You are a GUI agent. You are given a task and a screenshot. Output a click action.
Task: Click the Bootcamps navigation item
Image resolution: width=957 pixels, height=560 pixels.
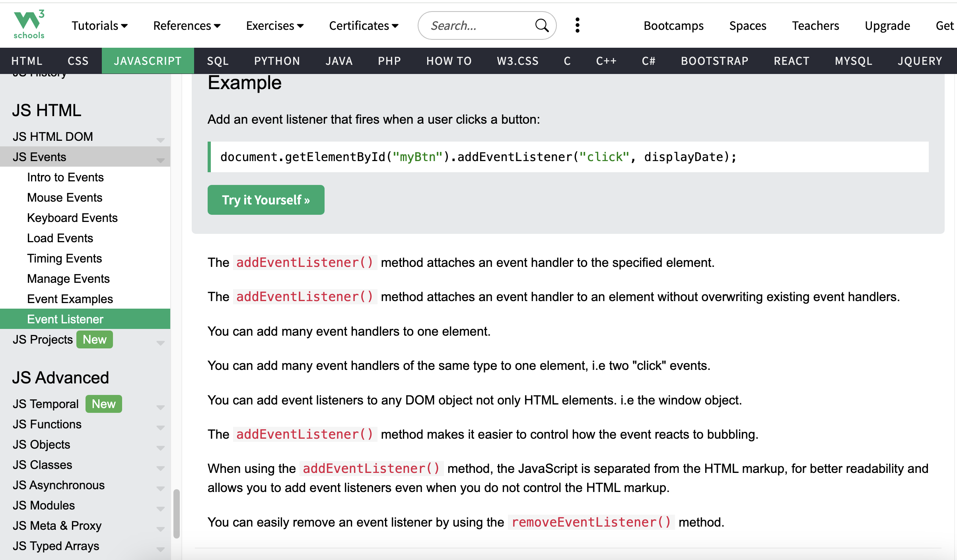[673, 25]
